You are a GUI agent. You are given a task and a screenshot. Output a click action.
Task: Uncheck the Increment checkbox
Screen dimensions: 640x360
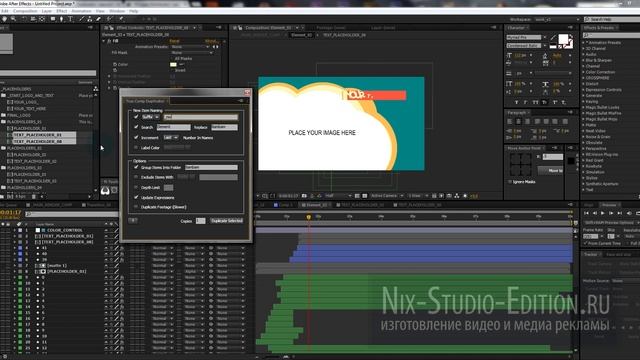[136, 138]
